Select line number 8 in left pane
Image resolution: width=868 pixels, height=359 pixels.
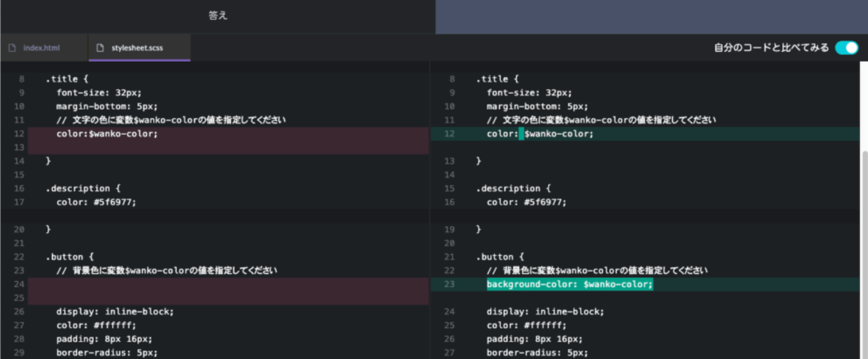click(x=21, y=79)
